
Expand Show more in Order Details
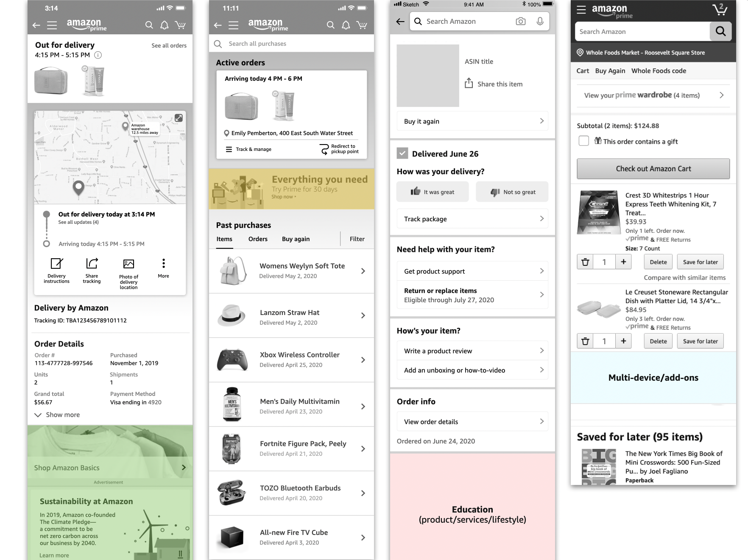click(57, 415)
